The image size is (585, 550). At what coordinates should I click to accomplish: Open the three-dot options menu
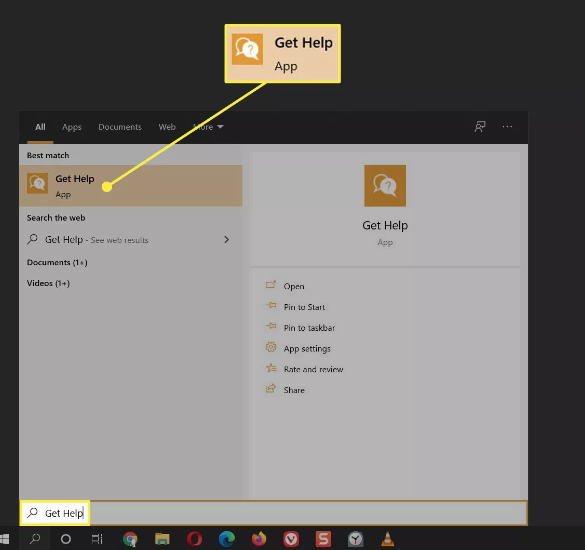[x=507, y=127]
